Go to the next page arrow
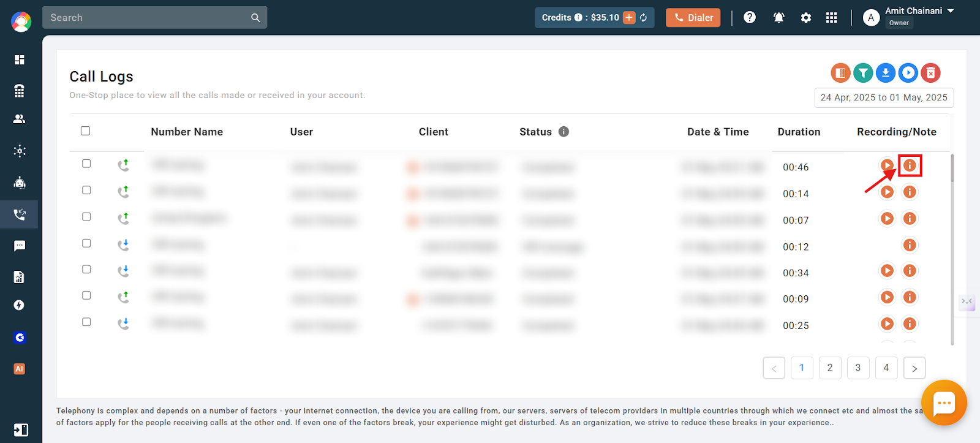 (914, 368)
